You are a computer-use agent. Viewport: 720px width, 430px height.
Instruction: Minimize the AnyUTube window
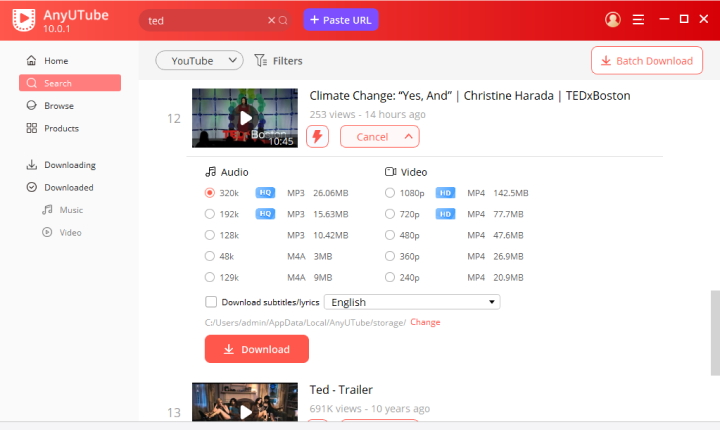pyautogui.click(x=664, y=19)
